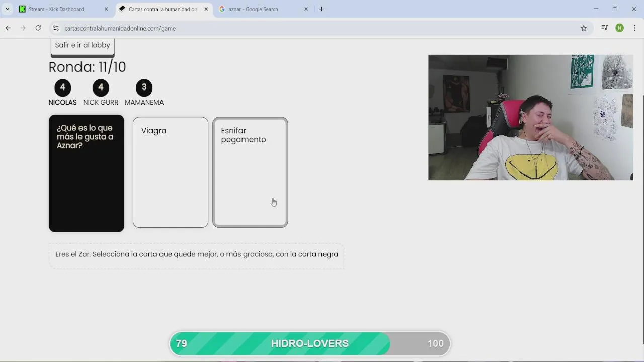Click the MAMANEMA player name
Viewport: 644px width, 362px height.
pos(144,102)
